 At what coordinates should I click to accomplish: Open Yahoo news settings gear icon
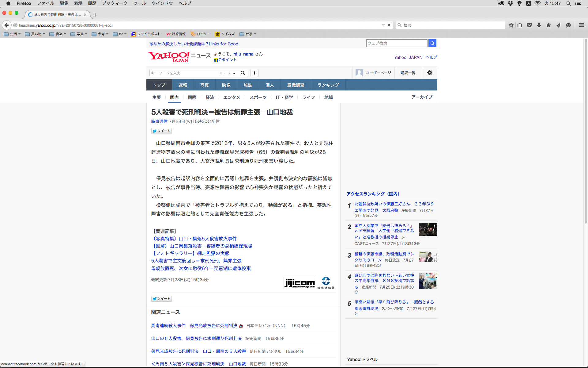coord(429,73)
